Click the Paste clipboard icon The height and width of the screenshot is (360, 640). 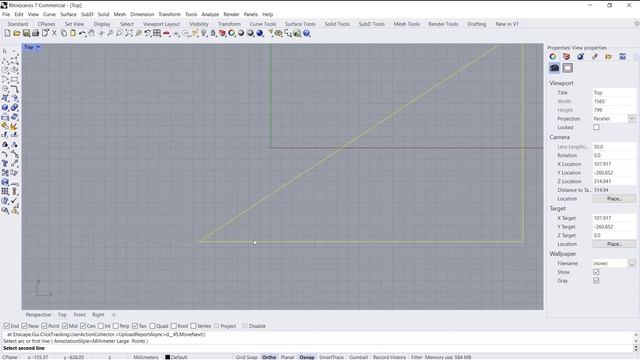tap(73, 33)
